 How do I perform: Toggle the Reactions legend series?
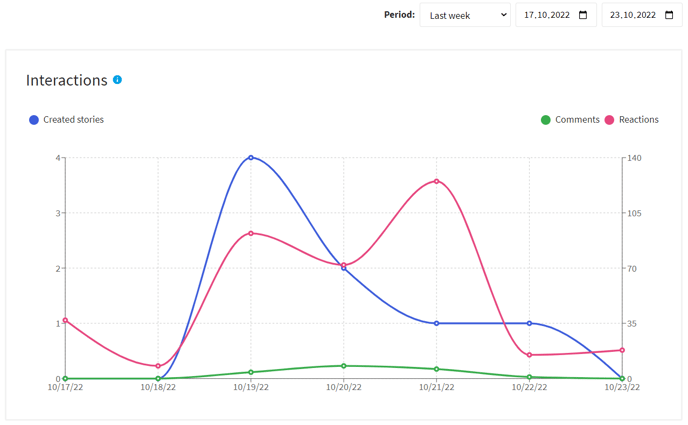(631, 120)
